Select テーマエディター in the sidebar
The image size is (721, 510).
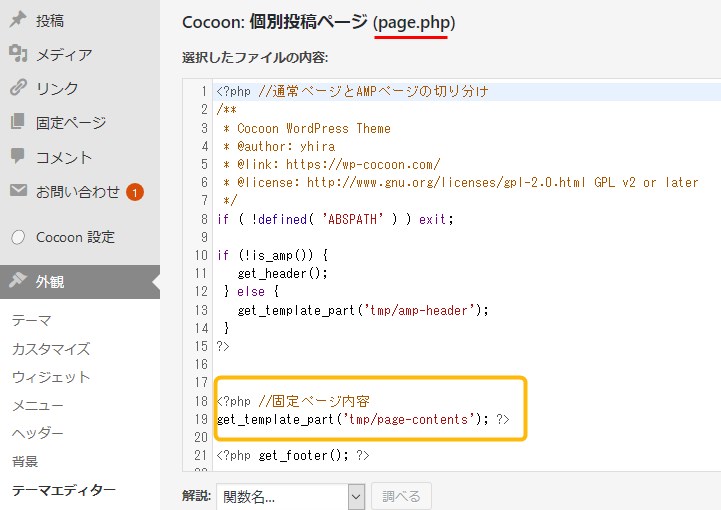[63, 490]
